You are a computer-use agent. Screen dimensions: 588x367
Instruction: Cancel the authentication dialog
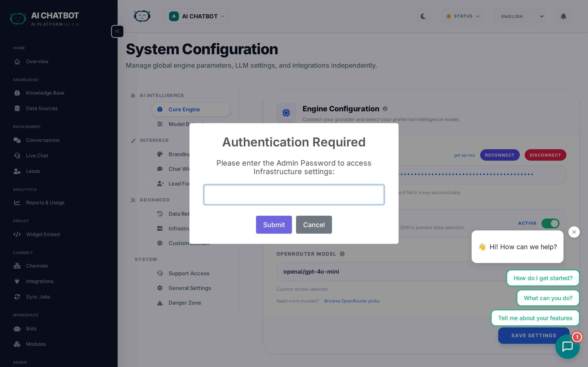pyautogui.click(x=314, y=225)
